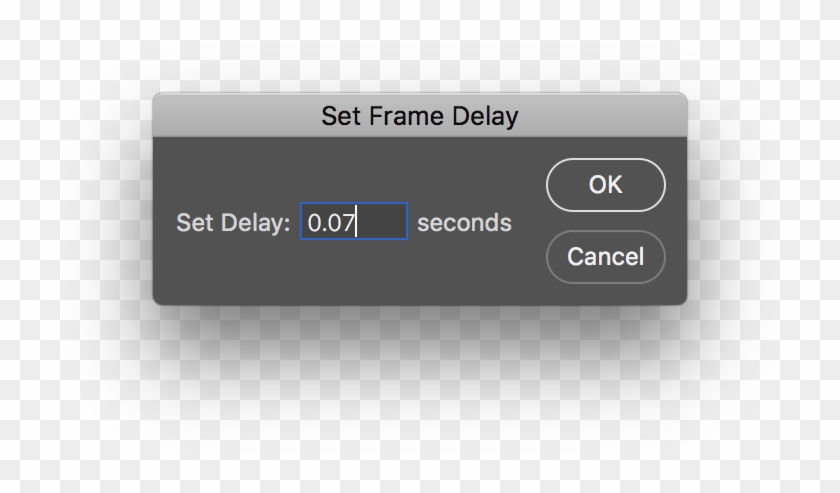Click the "seconds" unit label
This screenshot has height=493, width=840.
464,222
